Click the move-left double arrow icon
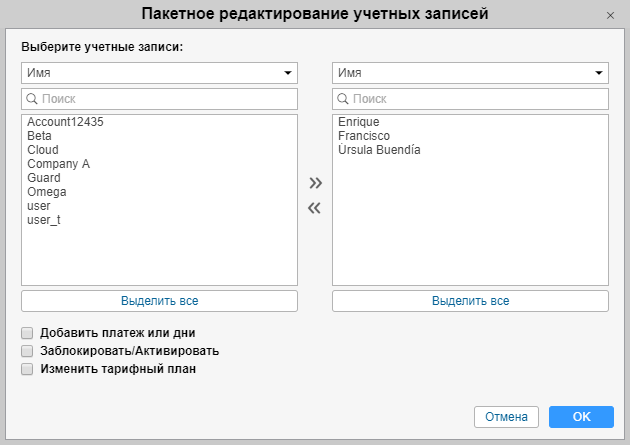Image resolution: width=630 pixels, height=445 pixels. [315, 208]
